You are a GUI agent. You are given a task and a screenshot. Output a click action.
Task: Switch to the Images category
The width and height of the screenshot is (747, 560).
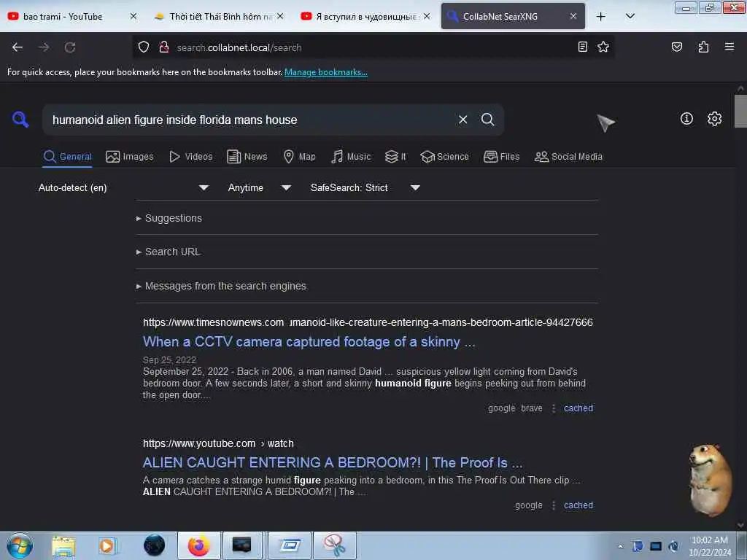click(130, 157)
